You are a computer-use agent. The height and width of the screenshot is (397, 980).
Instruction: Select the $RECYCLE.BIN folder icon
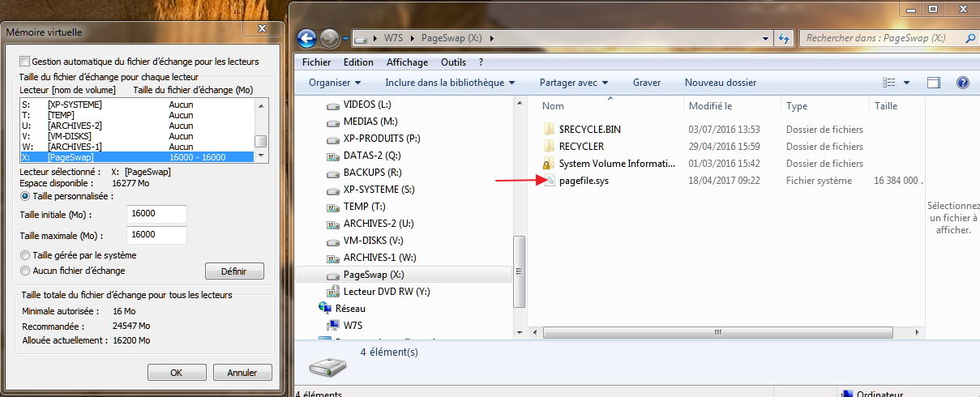click(x=549, y=130)
